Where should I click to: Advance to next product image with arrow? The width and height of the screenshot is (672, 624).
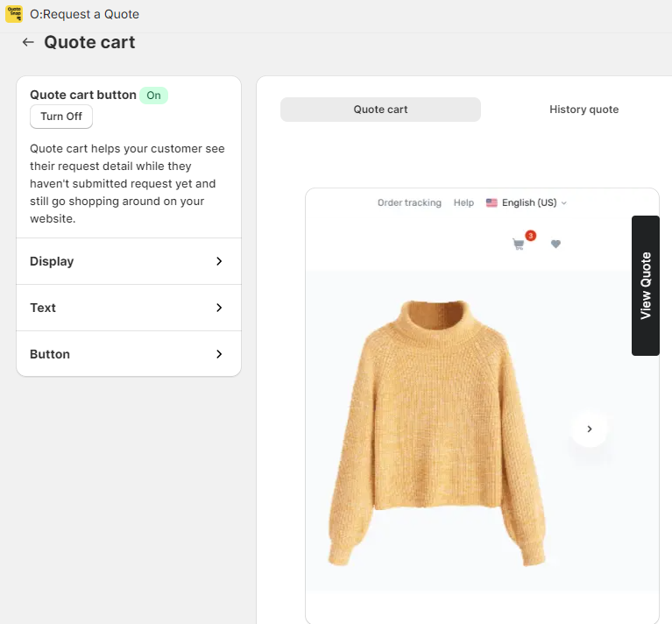pos(589,429)
